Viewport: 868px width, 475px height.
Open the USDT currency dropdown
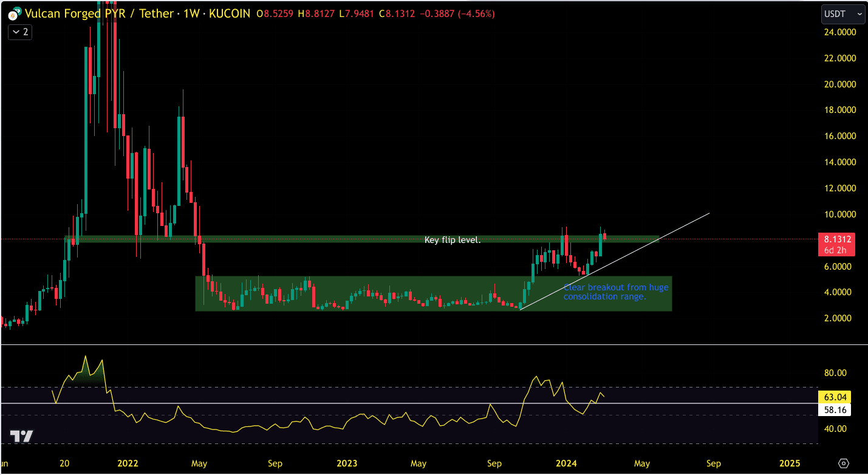click(x=843, y=13)
